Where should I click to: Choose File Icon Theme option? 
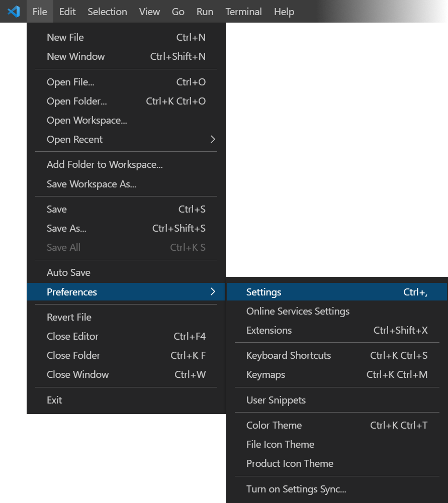coord(280,445)
